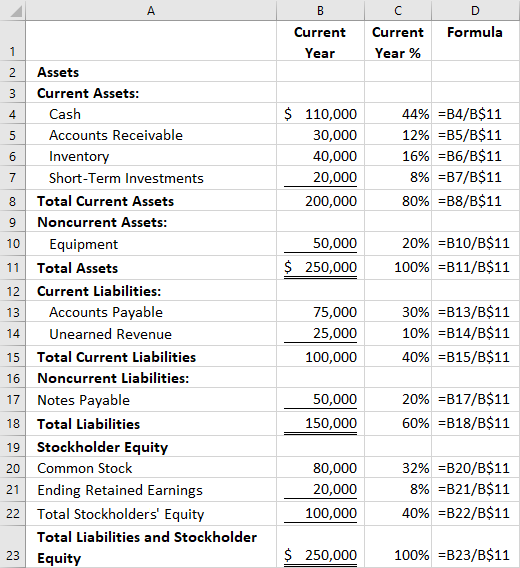The width and height of the screenshot is (520, 568).
Task: Select the Total Liabilities 150,000 cell
Action: tap(320, 423)
